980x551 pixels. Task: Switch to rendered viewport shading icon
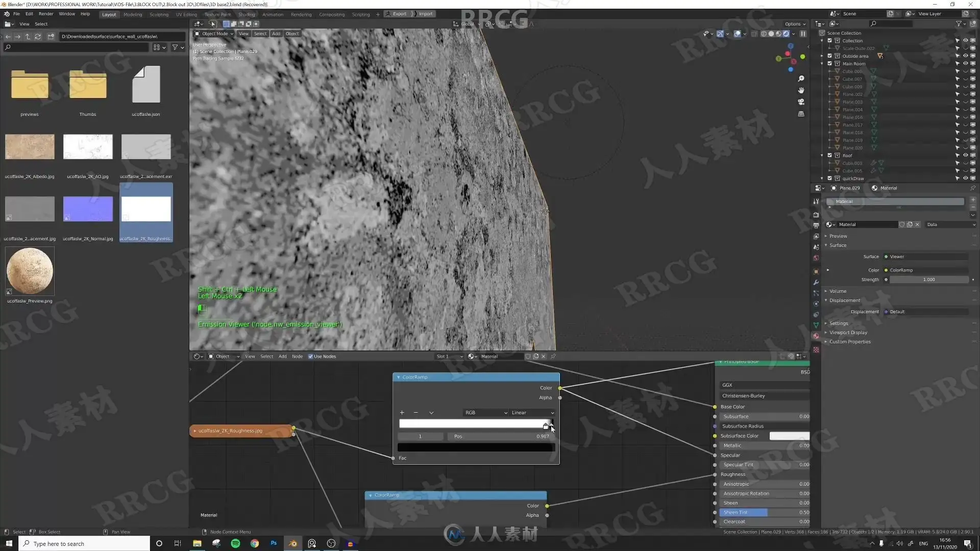[x=786, y=34]
